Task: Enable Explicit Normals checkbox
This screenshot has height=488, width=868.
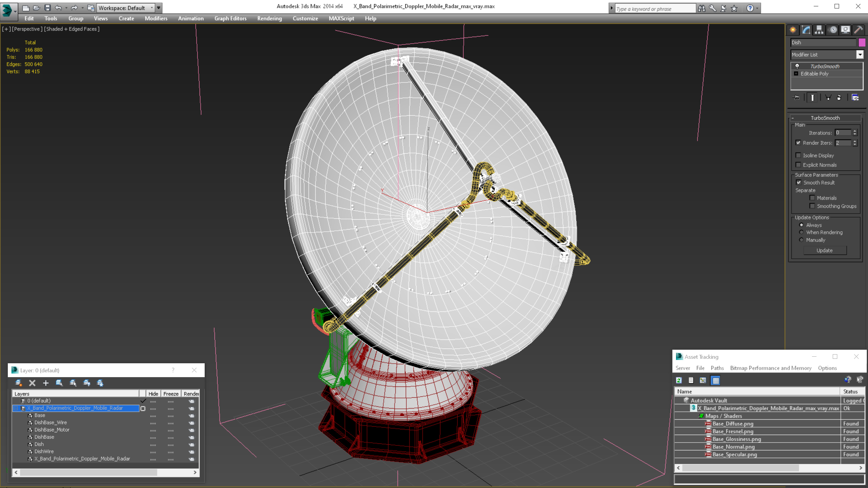Action: (798, 165)
